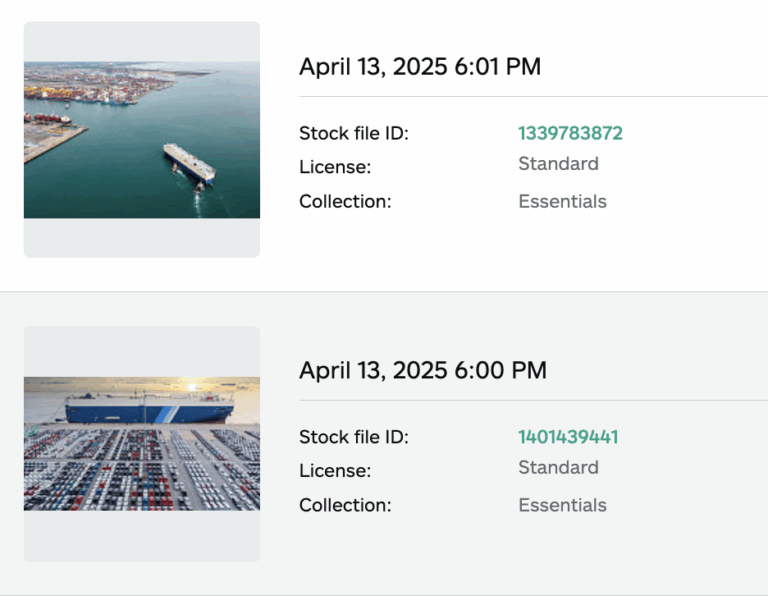This screenshot has height=596, width=768.
Task: Click the blue cargo vessel in the second image
Action: (150, 409)
